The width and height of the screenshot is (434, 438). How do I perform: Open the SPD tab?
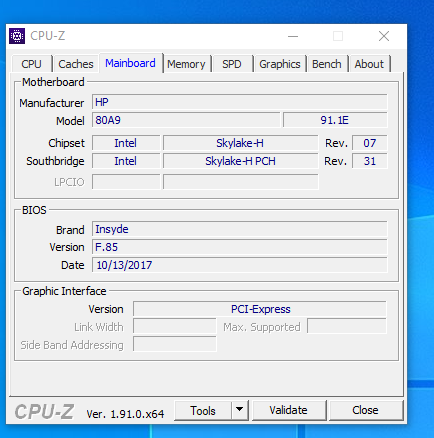[232, 64]
